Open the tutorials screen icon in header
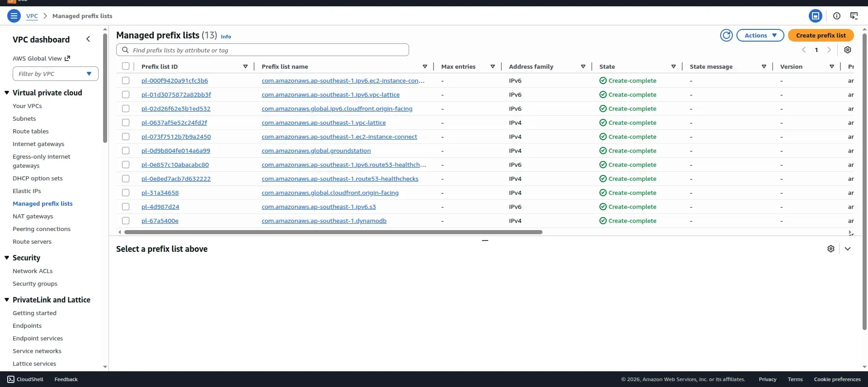Viewport: 868px width, 387px height. 854,16
